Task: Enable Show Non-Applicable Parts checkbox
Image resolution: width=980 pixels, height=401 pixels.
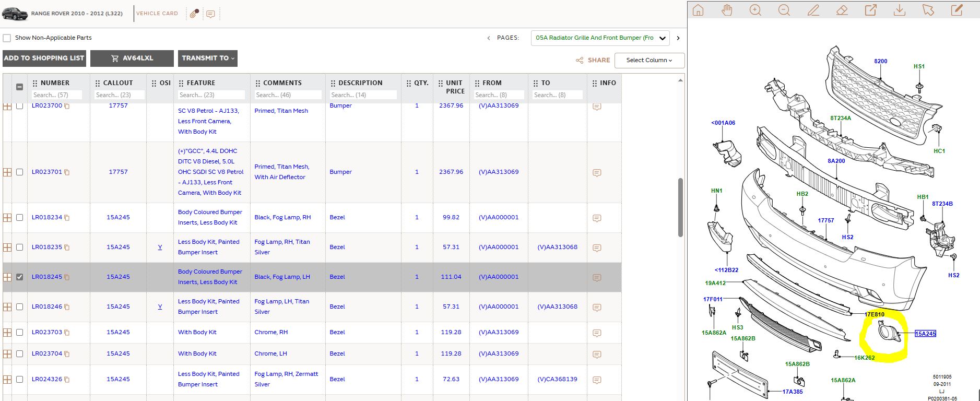Action: (x=7, y=38)
